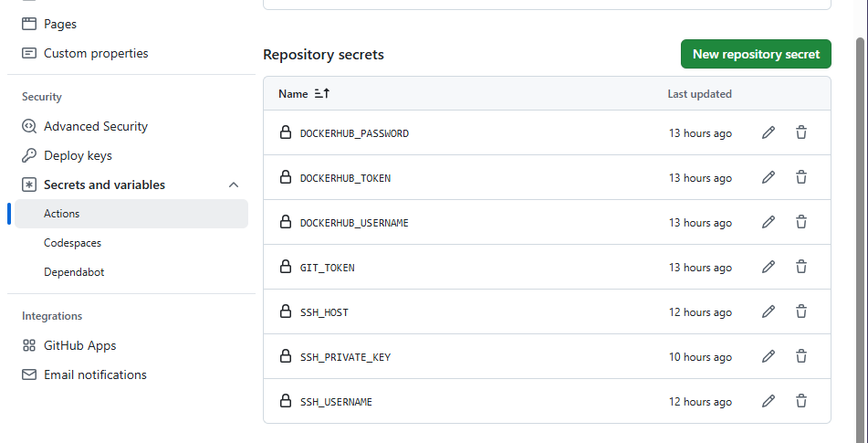868x443 pixels.
Task: Edit the GIT_TOKEN secret pencil icon
Action: tap(769, 267)
